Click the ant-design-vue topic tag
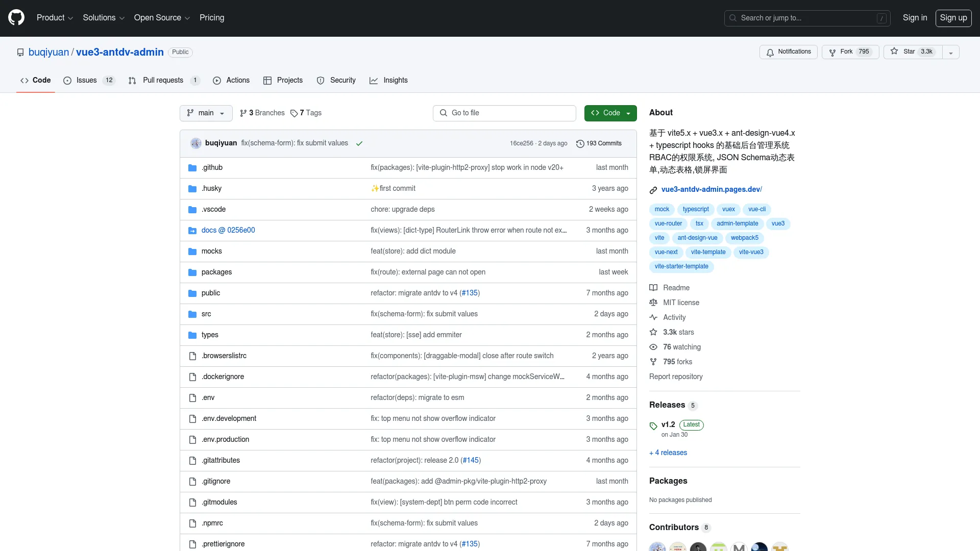The height and width of the screenshot is (551, 980). [x=697, y=238]
